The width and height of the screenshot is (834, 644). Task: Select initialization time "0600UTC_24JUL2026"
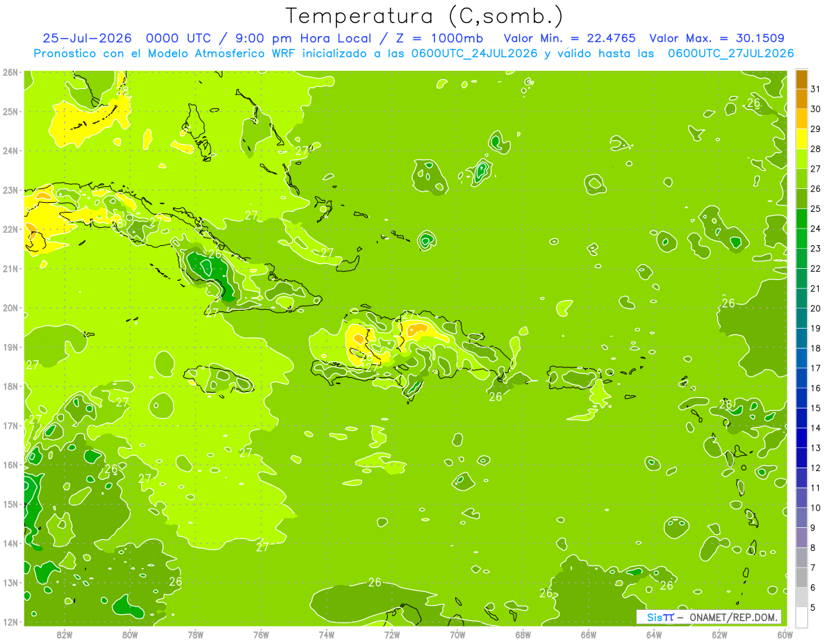click(x=474, y=53)
